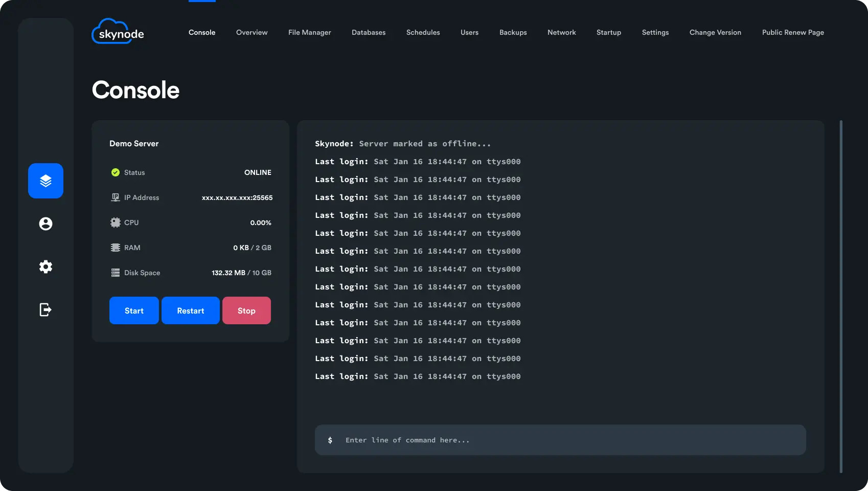868x491 pixels.
Task: Click the console vertical scrollbar
Action: (841, 297)
